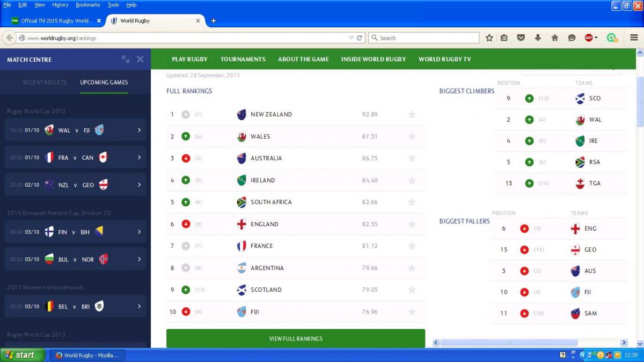Reload the page using refresh button
Screen dimensions: 644x362
(360, 38)
